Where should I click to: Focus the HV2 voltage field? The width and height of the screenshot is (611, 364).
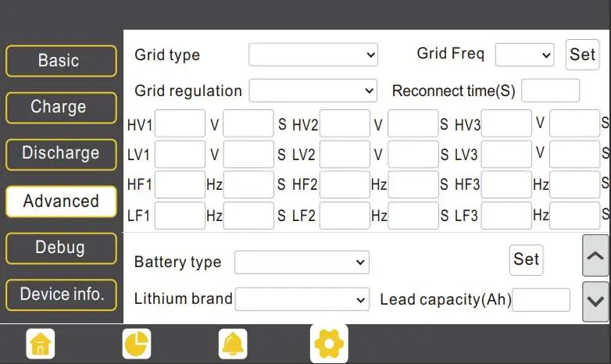click(x=345, y=123)
